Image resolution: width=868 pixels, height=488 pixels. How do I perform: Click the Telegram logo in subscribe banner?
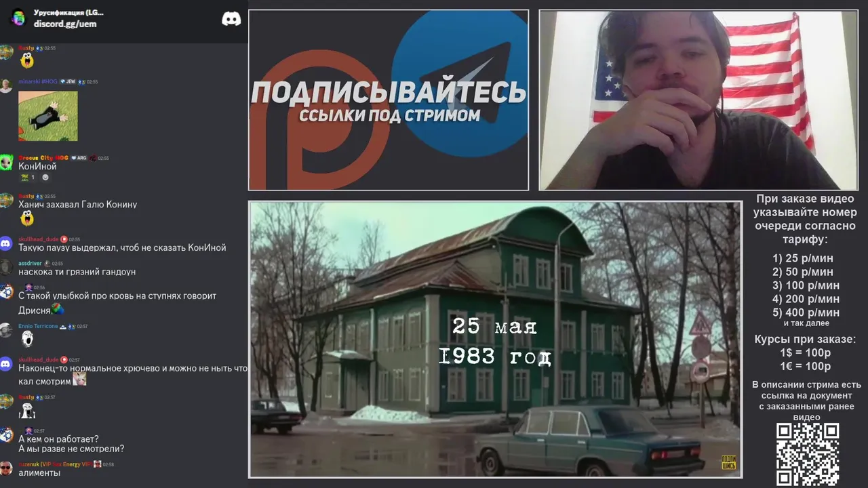tap(461, 85)
